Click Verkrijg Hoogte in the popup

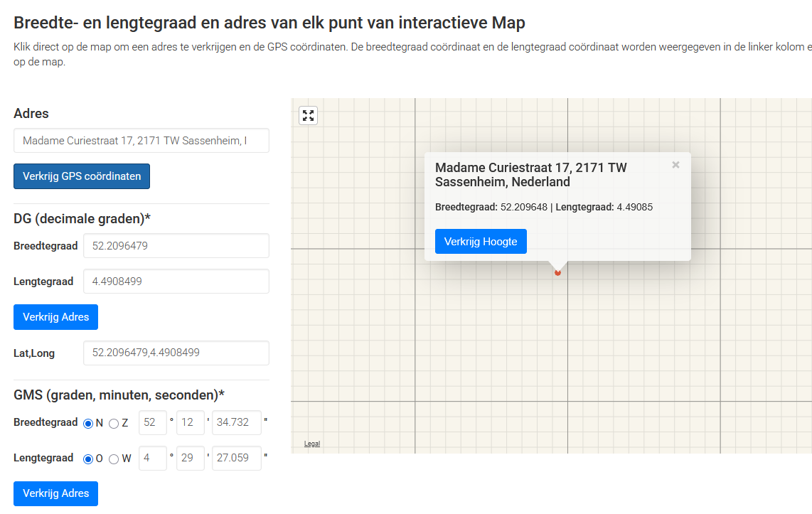pyautogui.click(x=481, y=242)
